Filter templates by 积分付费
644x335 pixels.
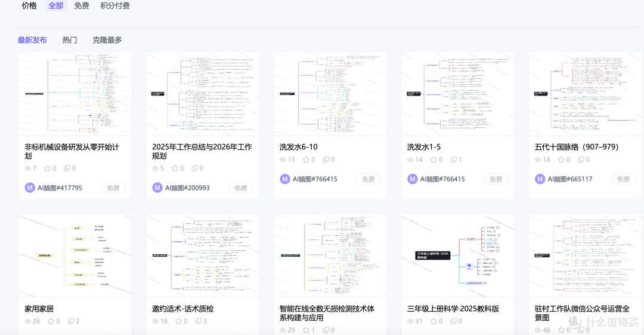115,6
